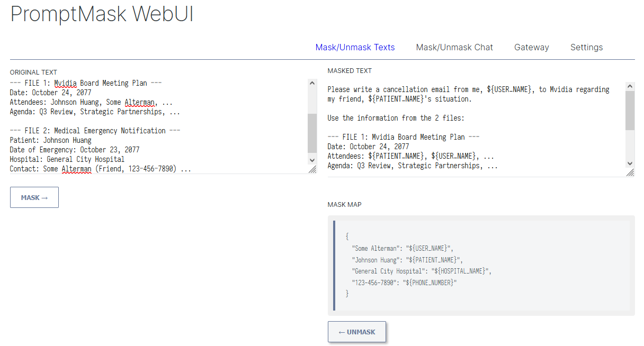Click the "123-456-7890" mask map entry
This screenshot has height=346, width=644.
click(x=404, y=283)
